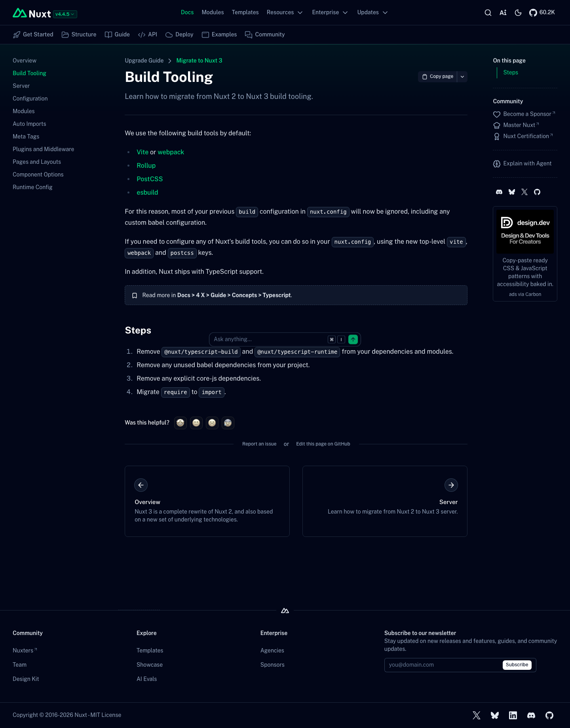Toggle dark mode moon icon
This screenshot has width=570, height=728.
point(518,13)
